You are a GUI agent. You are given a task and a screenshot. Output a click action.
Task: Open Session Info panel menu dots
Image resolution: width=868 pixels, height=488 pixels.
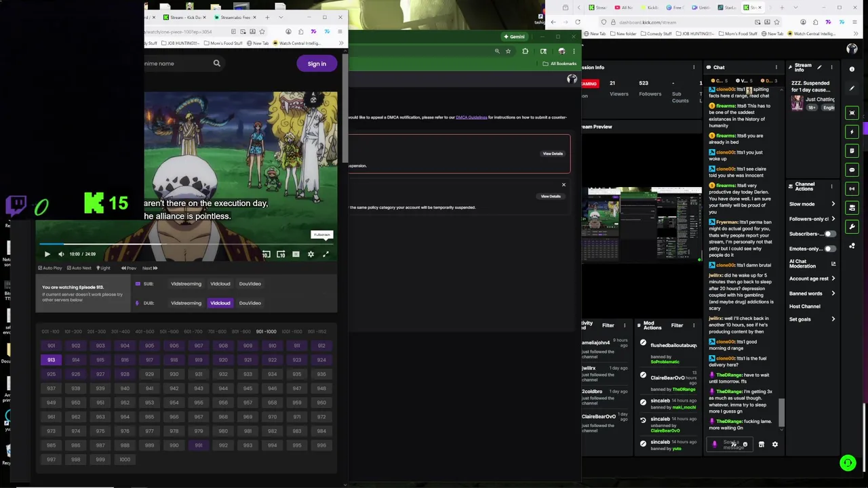coord(694,67)
